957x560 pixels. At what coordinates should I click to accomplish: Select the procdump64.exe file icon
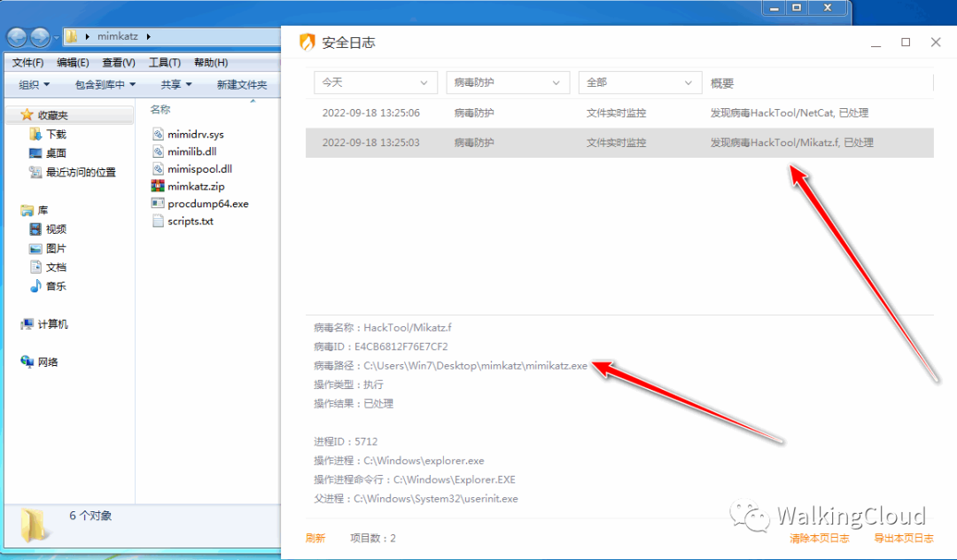point(158,203)
